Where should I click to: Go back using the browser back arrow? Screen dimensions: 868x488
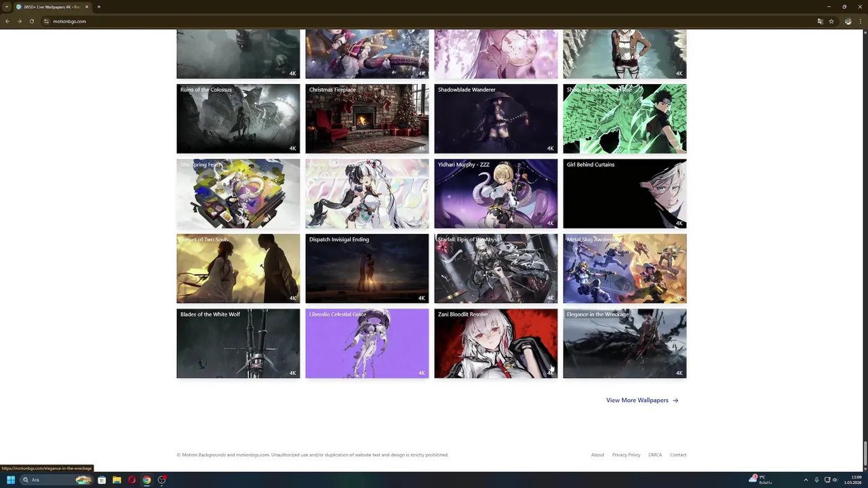pyautogui.click(x=7, y=21)
